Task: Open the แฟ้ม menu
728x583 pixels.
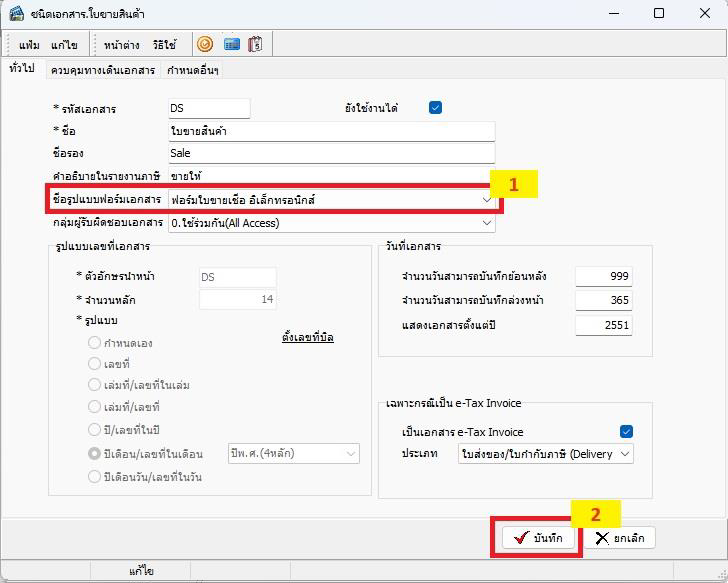Action: click(30, 45)
